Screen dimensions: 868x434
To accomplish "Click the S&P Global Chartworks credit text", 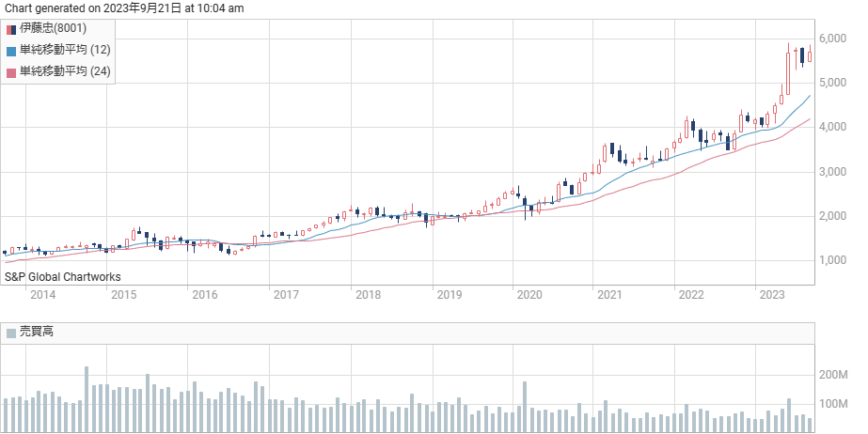I will pyautogui.click(x=63, y=277).
